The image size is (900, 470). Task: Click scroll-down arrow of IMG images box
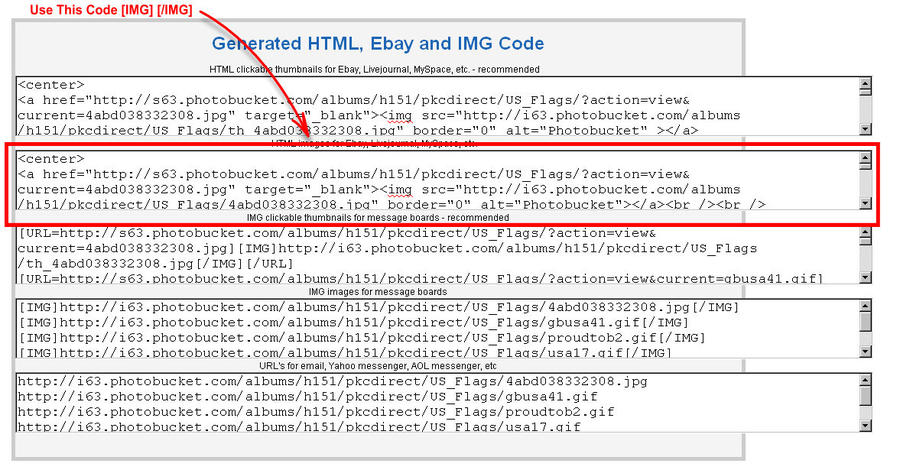pyautogui.click(x=865, y=350)
